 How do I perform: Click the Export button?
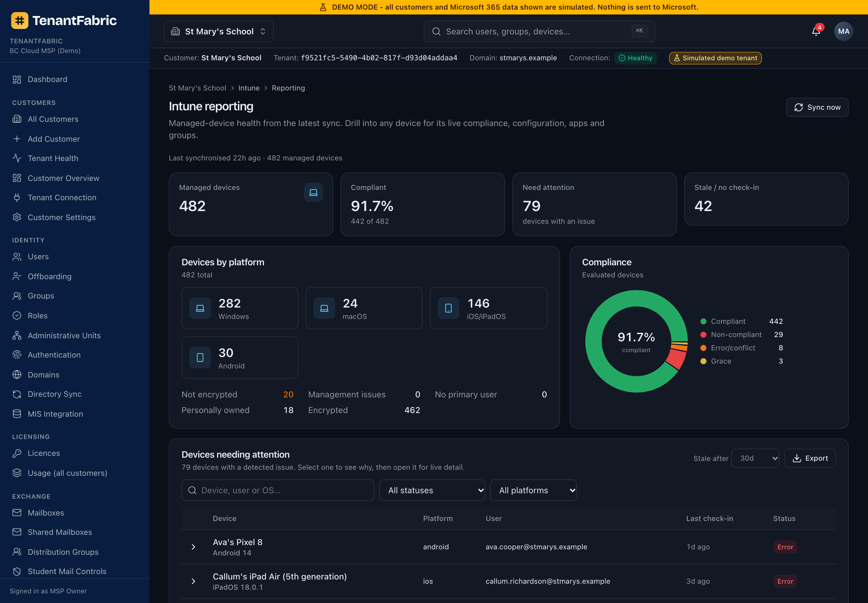pos(810,458)
